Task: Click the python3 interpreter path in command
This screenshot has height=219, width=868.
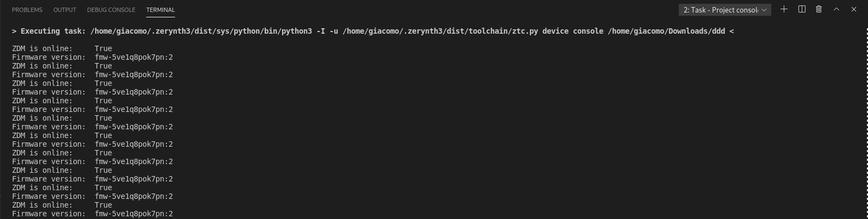Action: (201, 31)
